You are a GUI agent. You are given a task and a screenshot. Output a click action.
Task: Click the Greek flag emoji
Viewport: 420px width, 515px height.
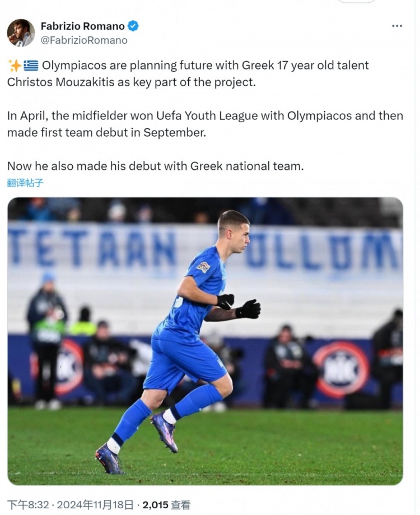point(31,66)
